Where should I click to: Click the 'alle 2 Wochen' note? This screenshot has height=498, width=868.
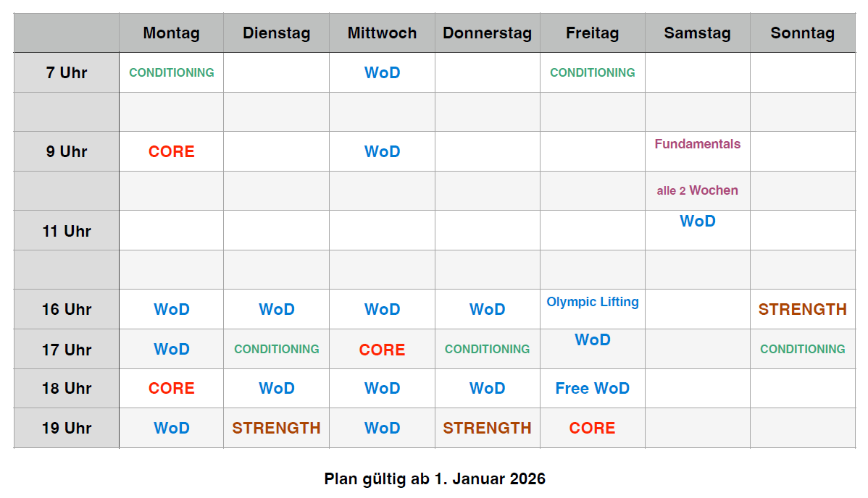[x=697, y=190]
